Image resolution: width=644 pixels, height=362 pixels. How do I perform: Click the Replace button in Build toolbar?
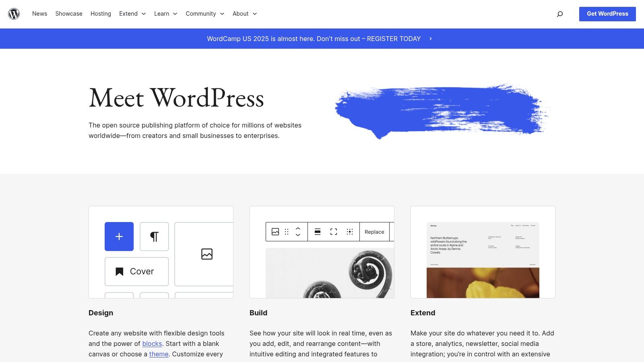(374, 232)
